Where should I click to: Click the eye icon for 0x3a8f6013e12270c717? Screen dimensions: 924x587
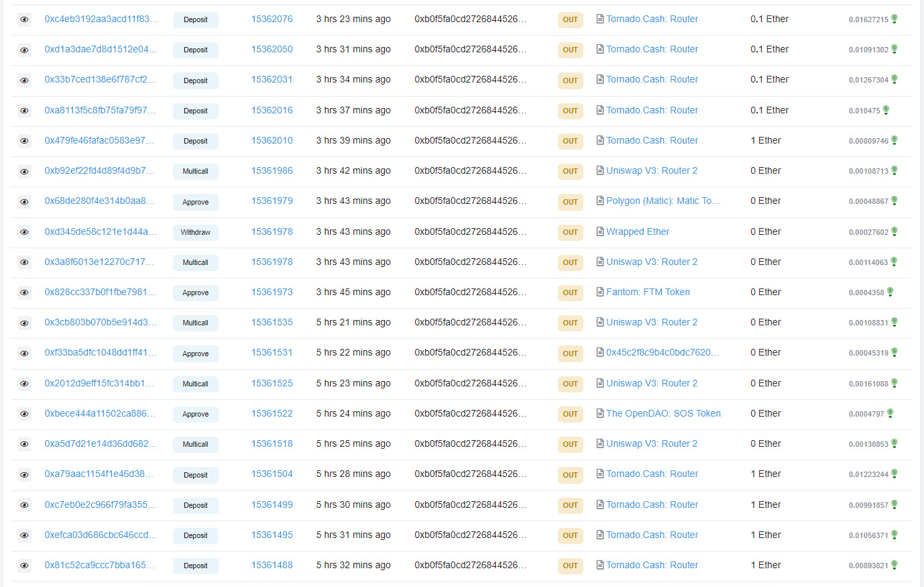(24, 262)
